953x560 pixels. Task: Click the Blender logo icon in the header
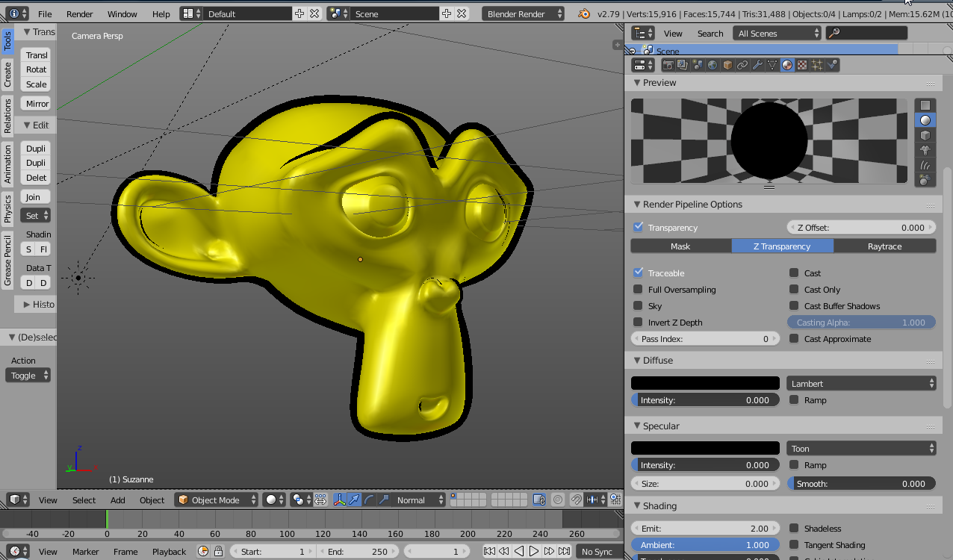584,13
